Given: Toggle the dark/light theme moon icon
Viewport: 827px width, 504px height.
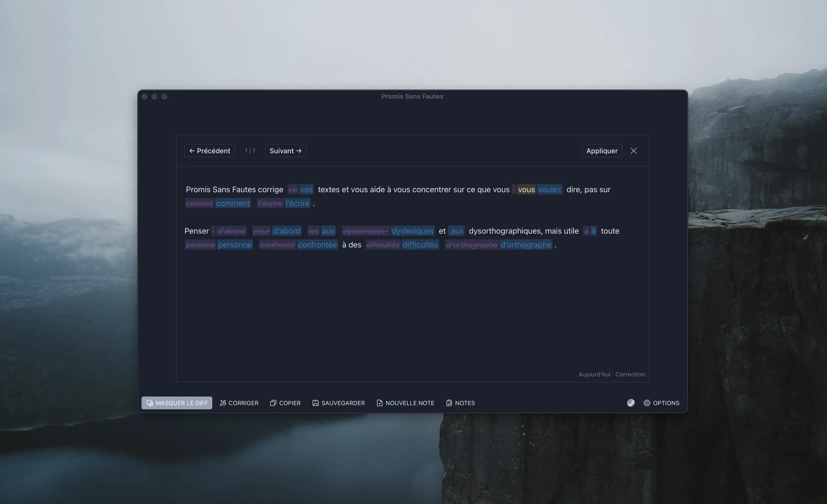Looking at the screenshot, I should click(x=631, y=403).
